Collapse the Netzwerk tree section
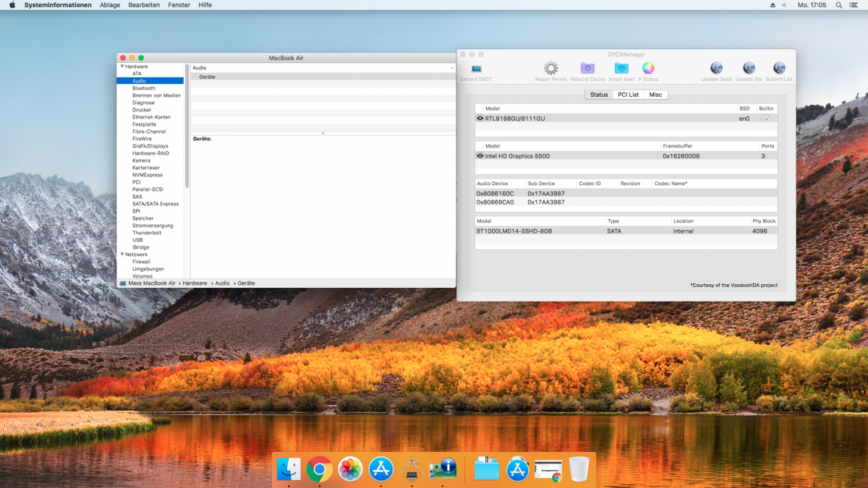This screenshot has height=488, width=868. (x=122, y=254)
